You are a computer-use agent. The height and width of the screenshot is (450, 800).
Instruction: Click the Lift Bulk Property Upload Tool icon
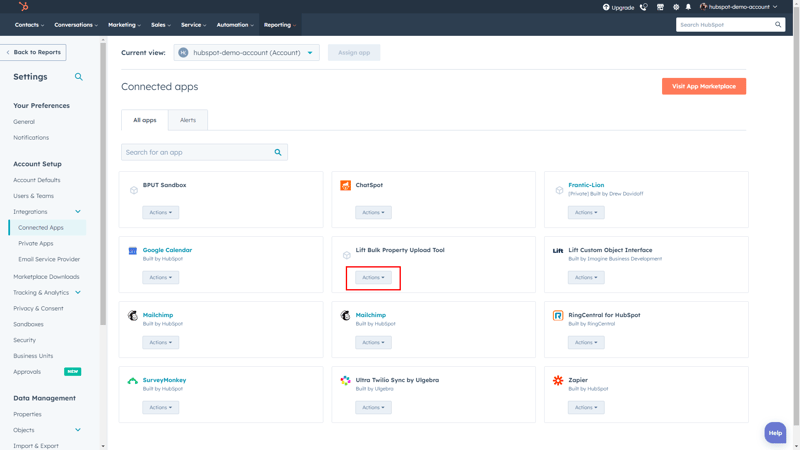click(346, 255)
